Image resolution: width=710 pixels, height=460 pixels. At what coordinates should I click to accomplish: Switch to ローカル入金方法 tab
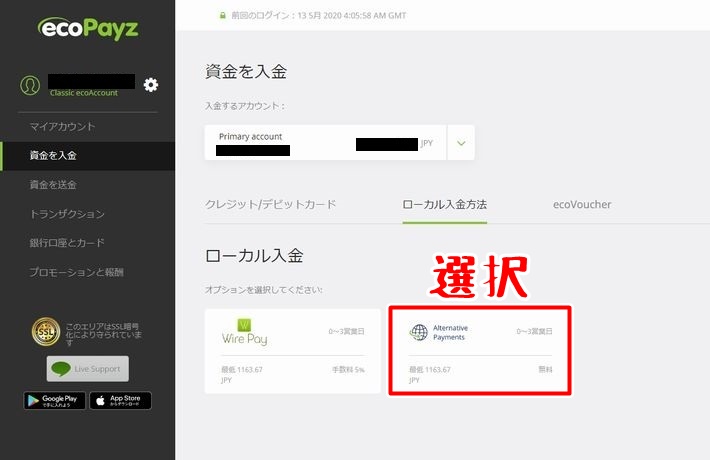[x=444, y=204]
